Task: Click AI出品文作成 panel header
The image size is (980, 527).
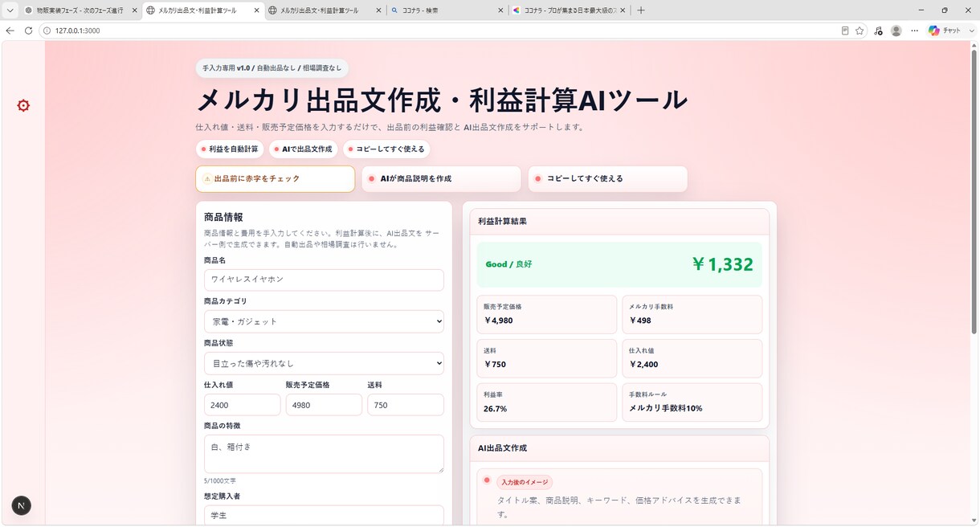Action: [x=619, y=447]
